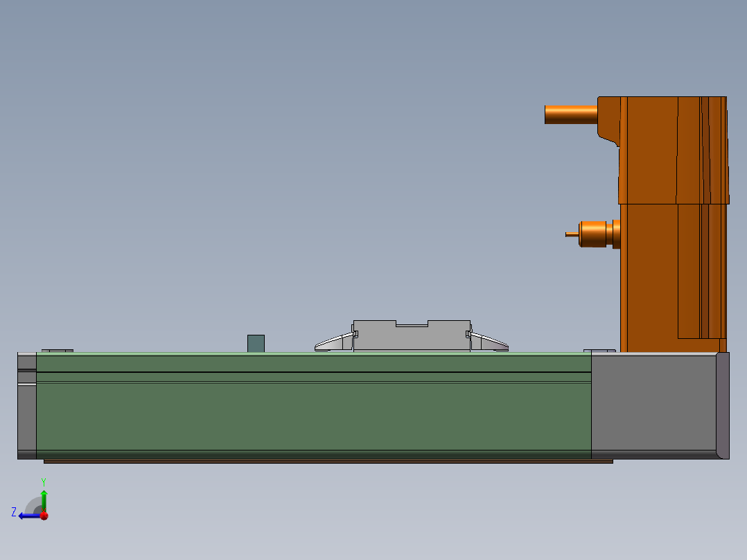Select the blue Z axis arrow of the triad
Image resolution: width=747 pixels, height=560 pixels.
click(28, 516)
